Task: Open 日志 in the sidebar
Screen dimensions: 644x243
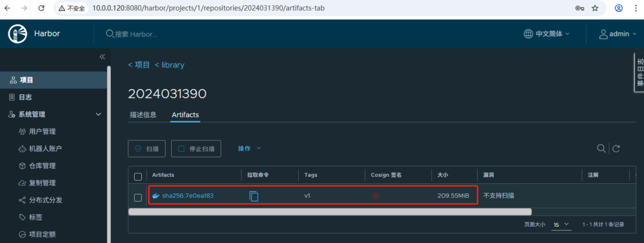Action: (x=25, y=97)
